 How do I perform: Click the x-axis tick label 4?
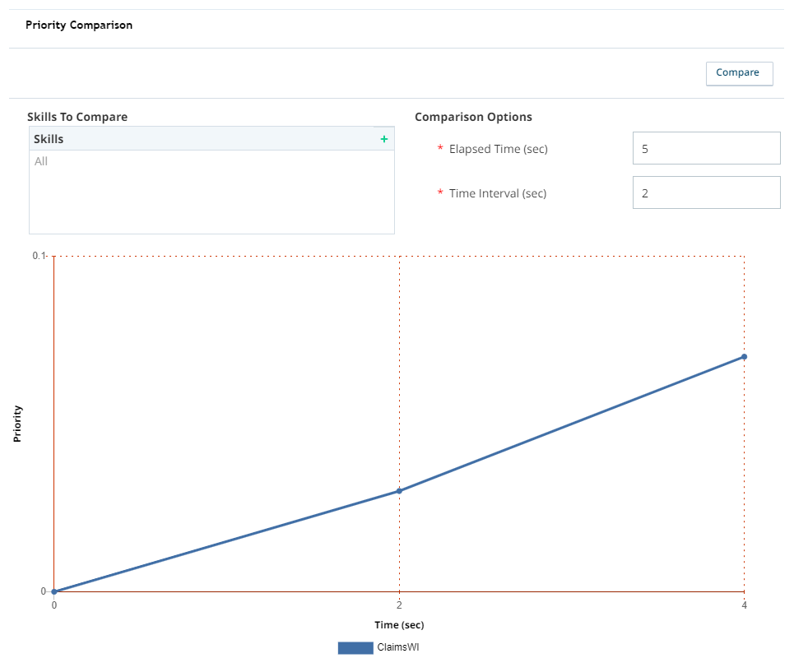pos(744,605)
